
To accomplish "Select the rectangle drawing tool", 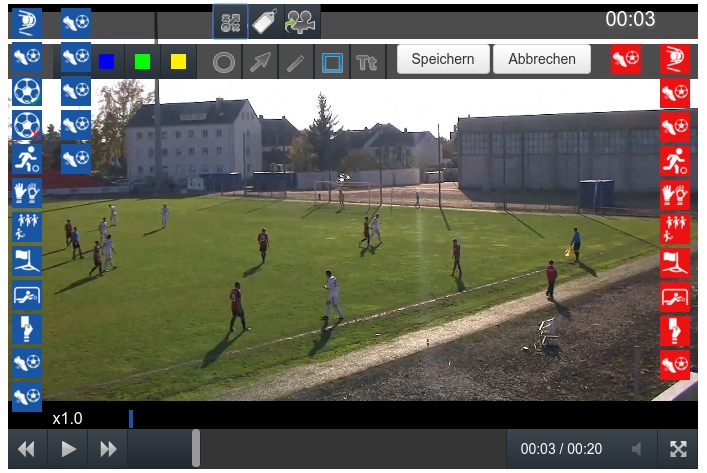I will 332,62.
